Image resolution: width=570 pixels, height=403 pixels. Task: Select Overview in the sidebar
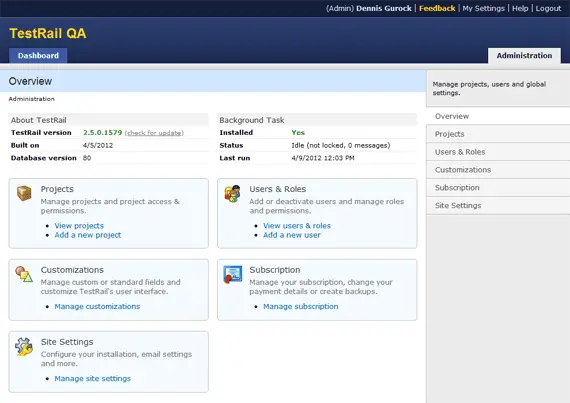point(498,116)
